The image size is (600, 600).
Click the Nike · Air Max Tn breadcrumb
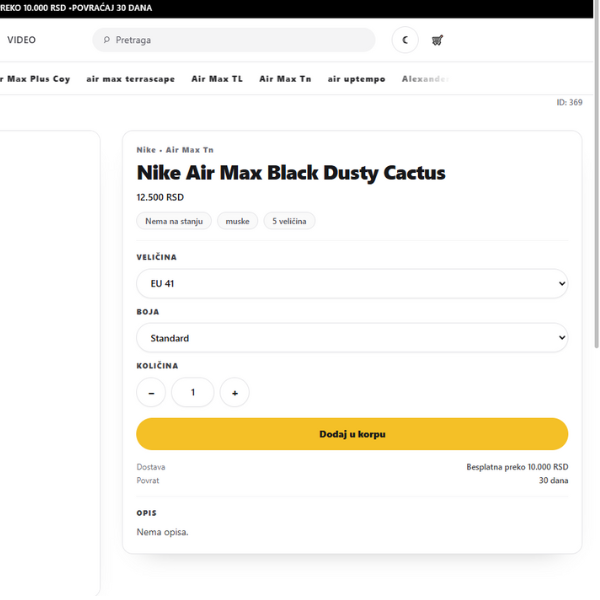pyautogui.click(x=175, y=150)
